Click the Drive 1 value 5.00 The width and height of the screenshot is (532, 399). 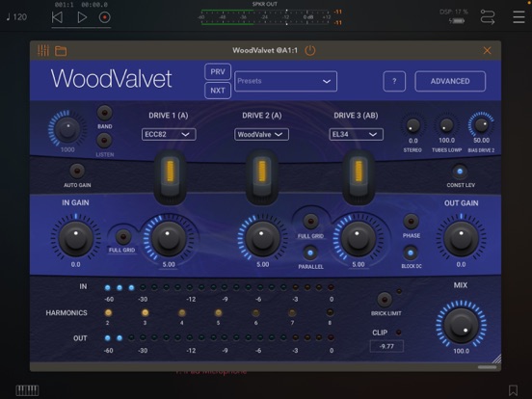(x=169, y=265)
